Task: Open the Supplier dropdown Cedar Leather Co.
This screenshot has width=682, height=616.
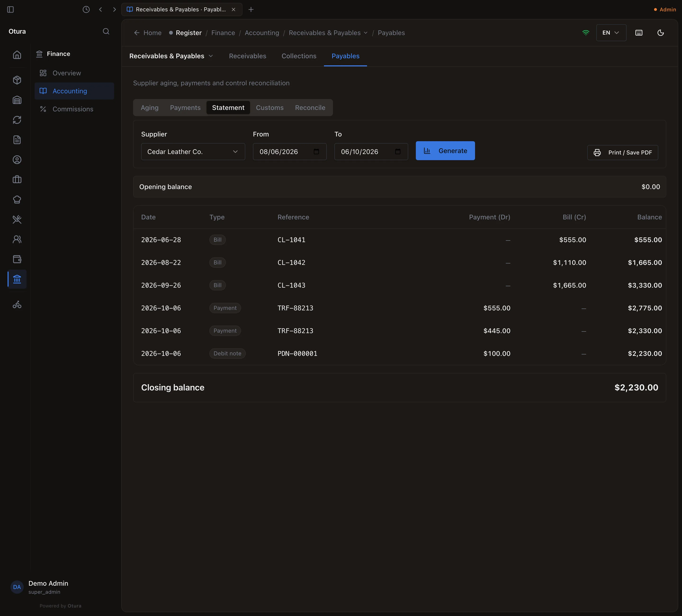Action: point(193,152)
